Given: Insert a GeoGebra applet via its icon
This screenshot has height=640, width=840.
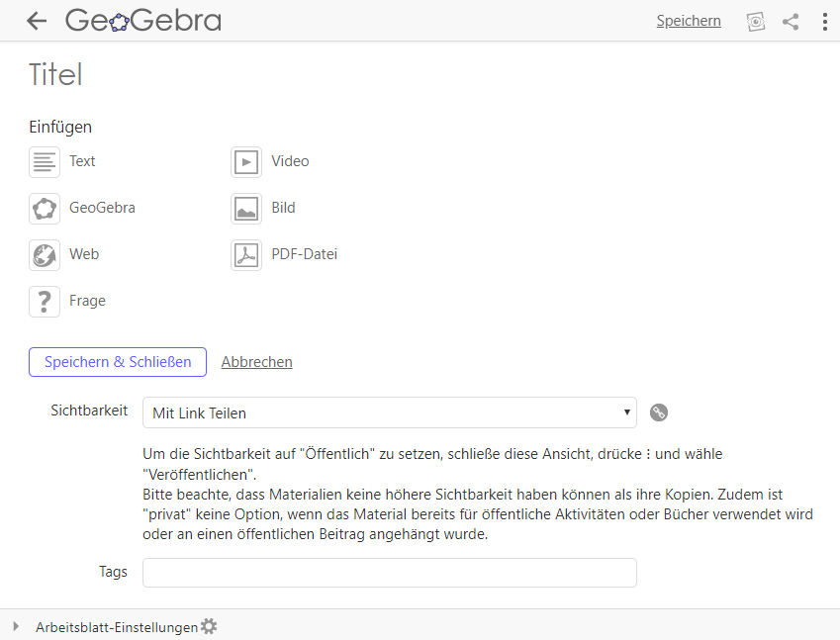Looking at the screenshot, I should (45, 209).
